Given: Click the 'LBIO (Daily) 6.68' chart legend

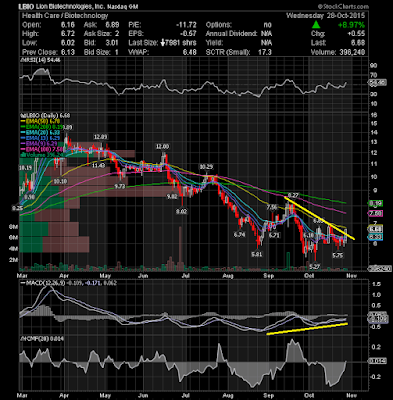Looking at the screenshot, I should coord(45,115).
